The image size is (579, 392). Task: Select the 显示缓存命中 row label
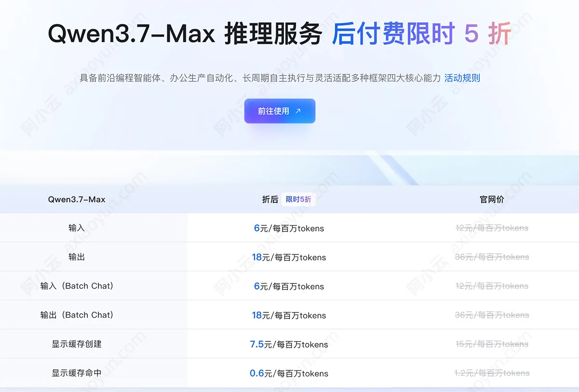[x=77, y=373]
